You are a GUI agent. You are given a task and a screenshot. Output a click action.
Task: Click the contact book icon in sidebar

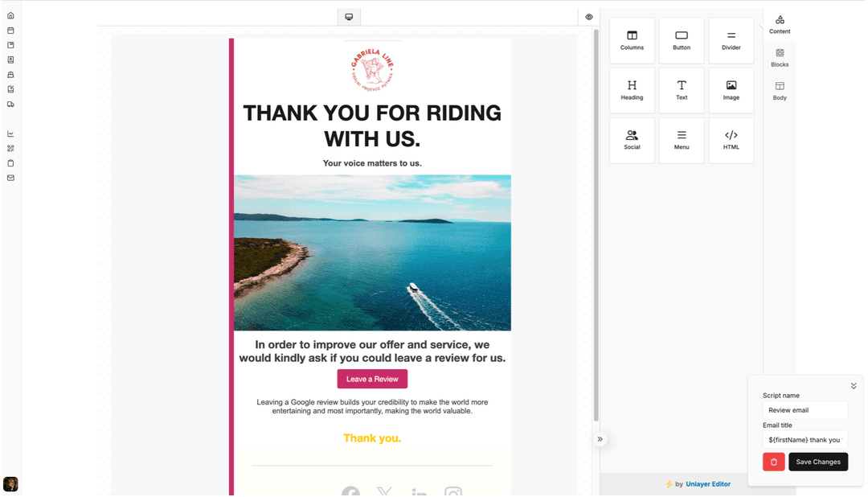click(10, 60)
